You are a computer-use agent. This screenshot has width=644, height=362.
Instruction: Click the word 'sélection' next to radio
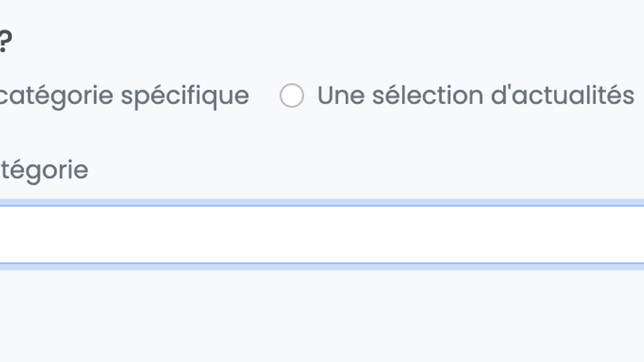[428, 96]
